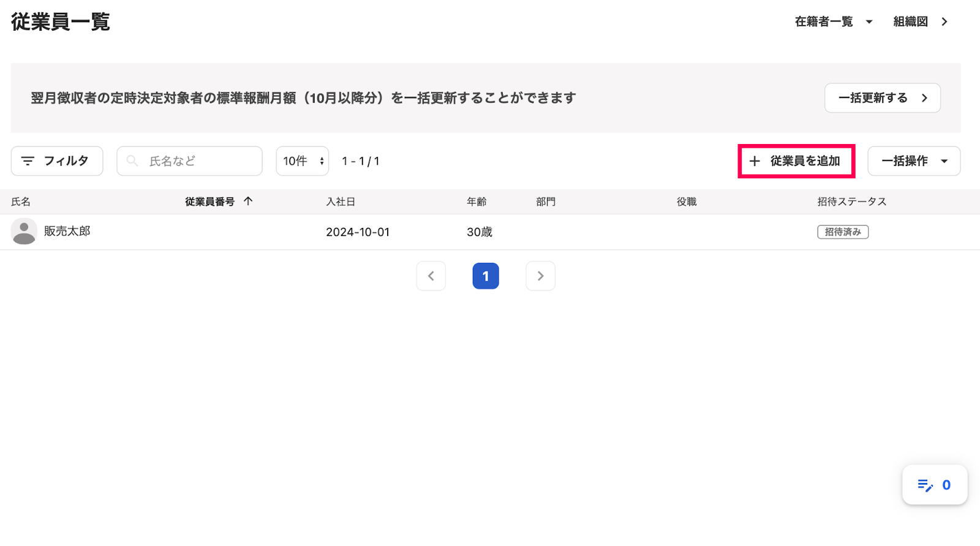Open the フィルタ button
This screenshot has width=980, height=546.
click(x=57, y=161)
